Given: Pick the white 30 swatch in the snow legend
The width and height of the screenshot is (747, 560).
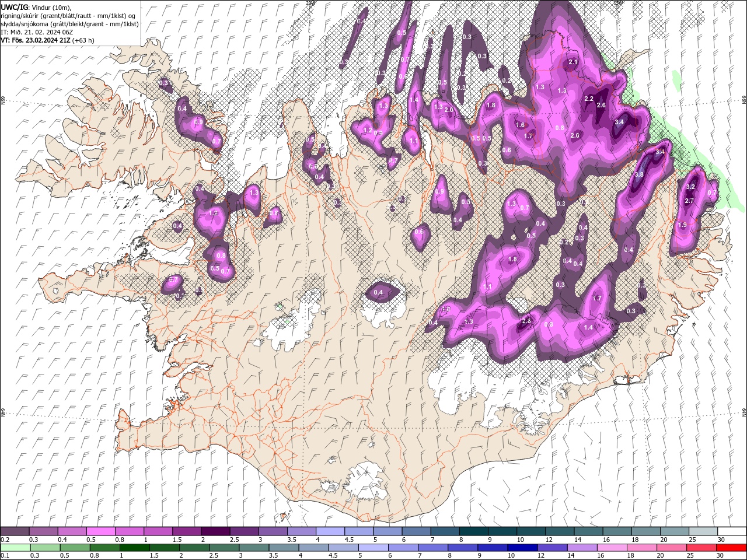Looking at the screenshot, I should 732,531.
